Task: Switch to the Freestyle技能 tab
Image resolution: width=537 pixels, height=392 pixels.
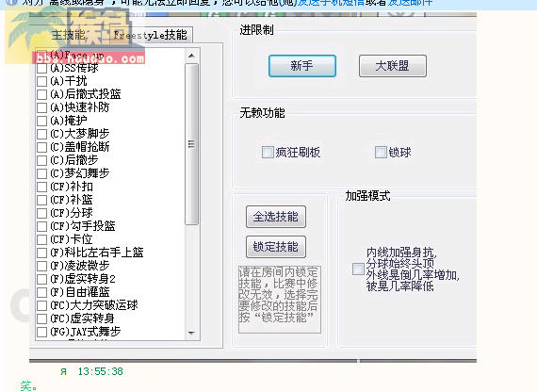Action: (150, 35)
